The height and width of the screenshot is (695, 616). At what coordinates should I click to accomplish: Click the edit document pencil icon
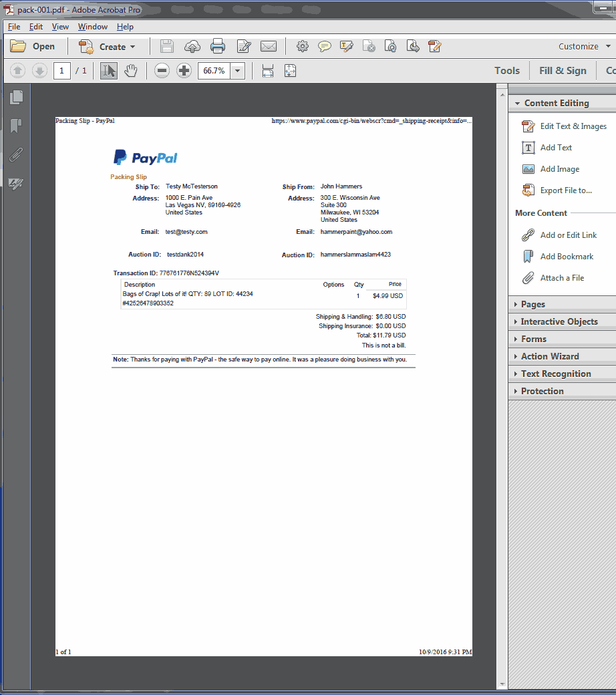[x=244, y=47]
